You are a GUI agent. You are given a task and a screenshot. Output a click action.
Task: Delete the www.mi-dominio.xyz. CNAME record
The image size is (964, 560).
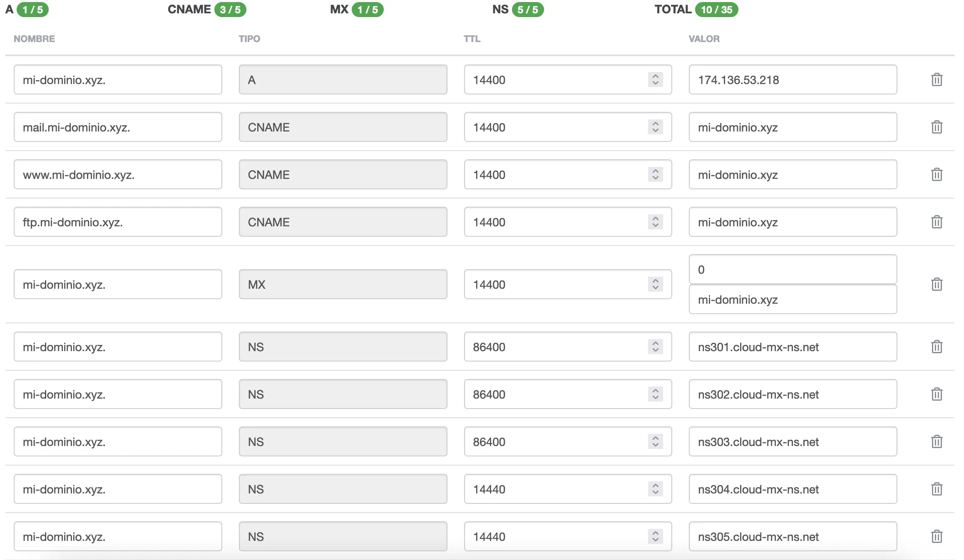pyautogui.click(x=937, y=174)
